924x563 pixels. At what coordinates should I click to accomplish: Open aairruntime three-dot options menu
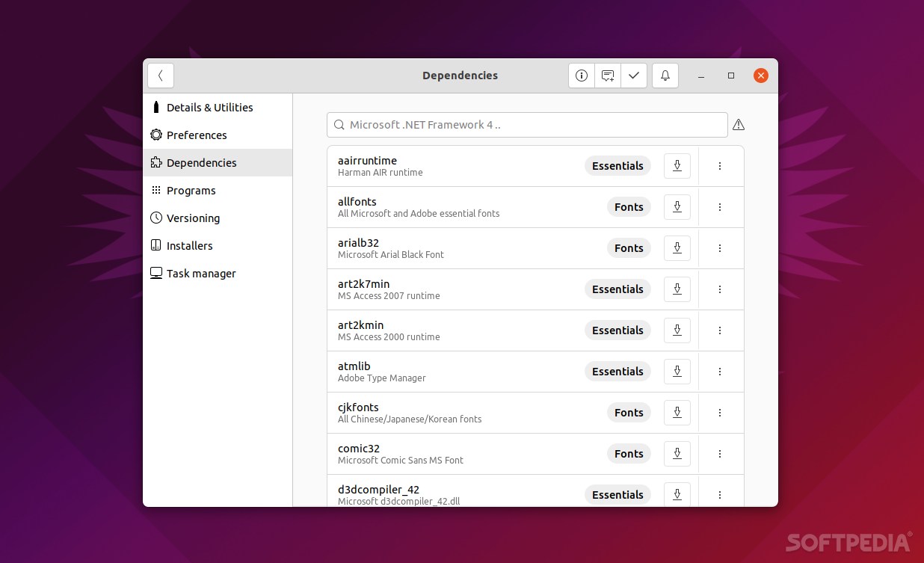click(x=720, y=166)
